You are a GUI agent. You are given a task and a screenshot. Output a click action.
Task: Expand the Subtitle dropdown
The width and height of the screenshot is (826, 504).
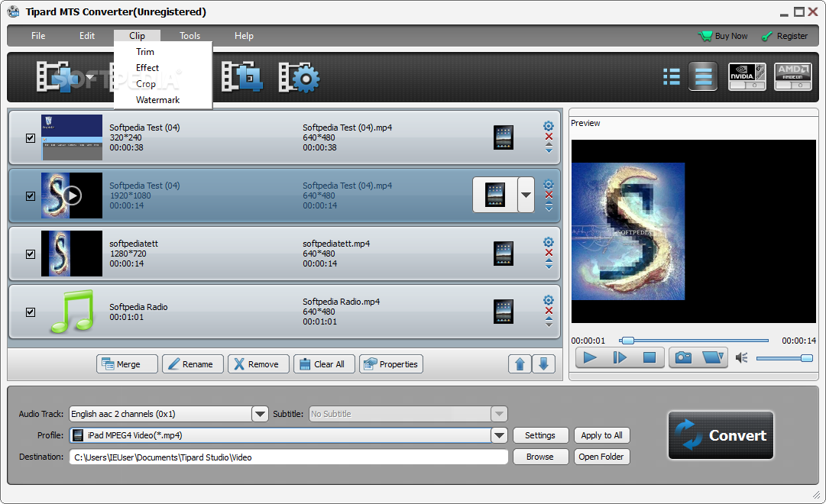[499, 414]
